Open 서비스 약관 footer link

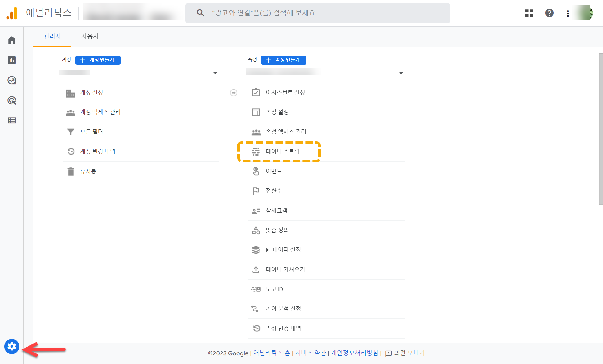coord(310,353)
